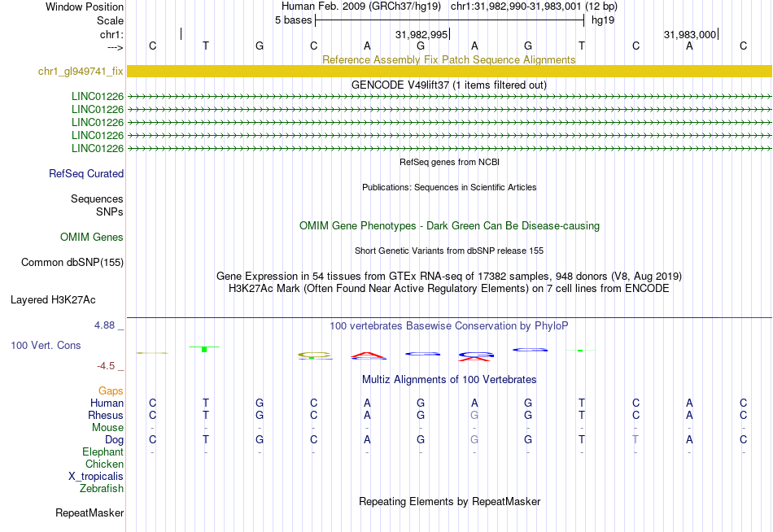The image size is (773, 532).
Task: Select the Elephant alignment row label
Action: pos(103,452)
